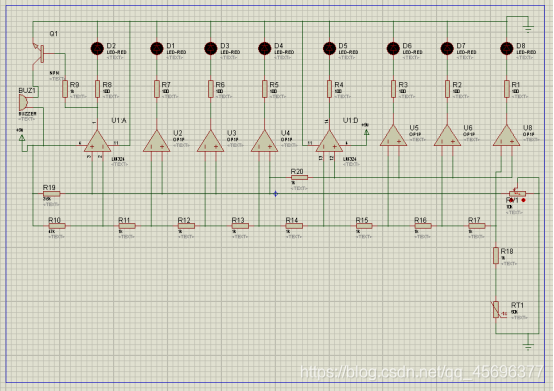Choose resistor R13 in the ladder

(240, 226)
